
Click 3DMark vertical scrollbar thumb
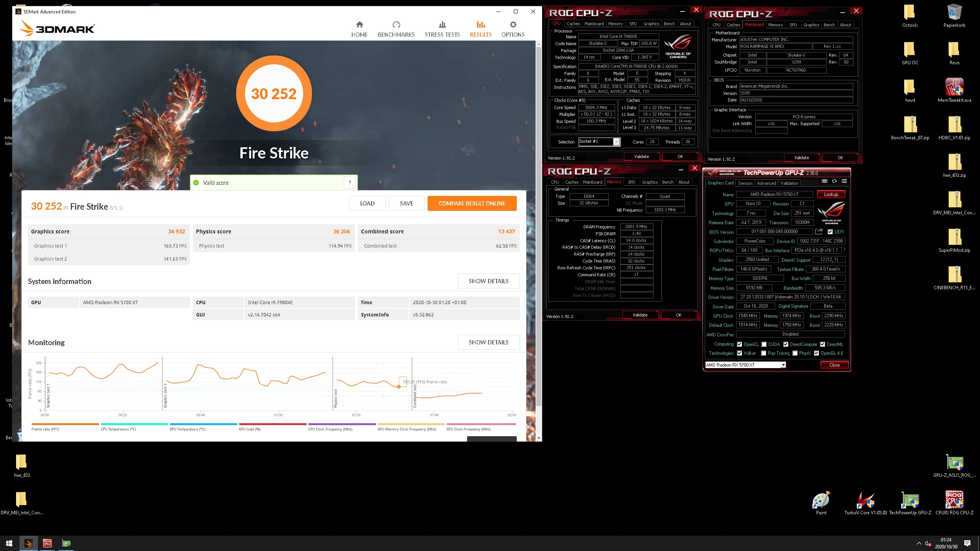539,226
